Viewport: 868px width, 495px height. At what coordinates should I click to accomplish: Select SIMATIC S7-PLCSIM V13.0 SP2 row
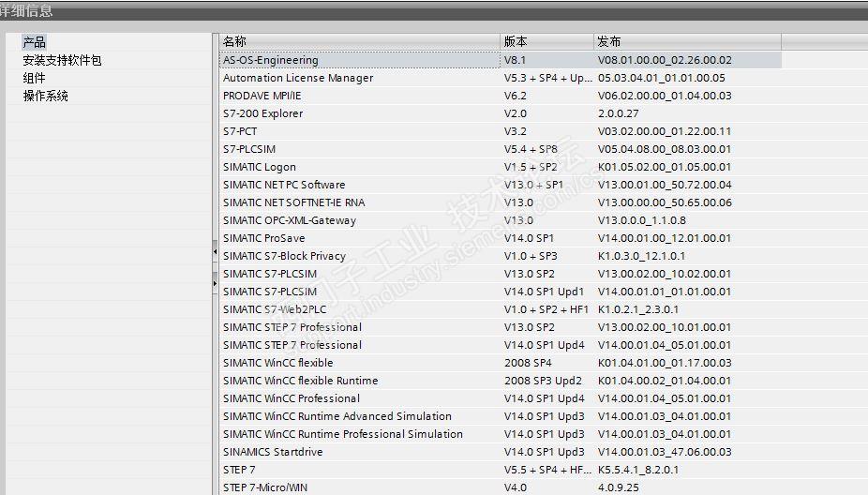tap(501, 274)
